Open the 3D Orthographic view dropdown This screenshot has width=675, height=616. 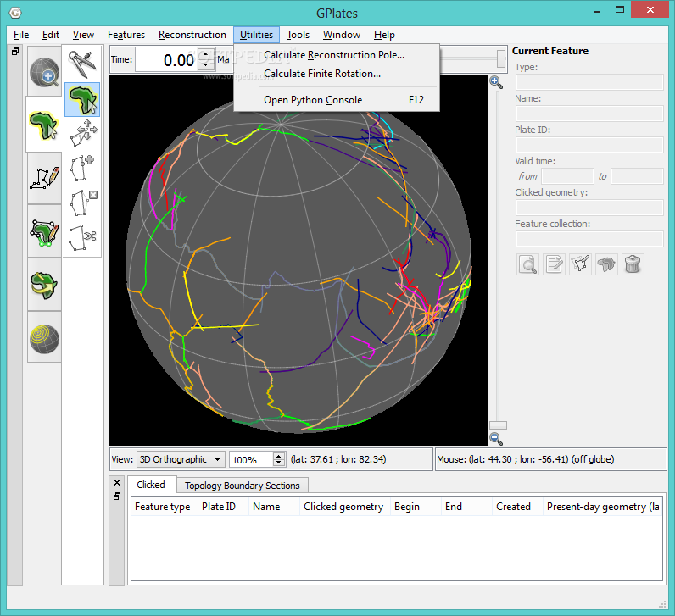[x=181, y=459]
